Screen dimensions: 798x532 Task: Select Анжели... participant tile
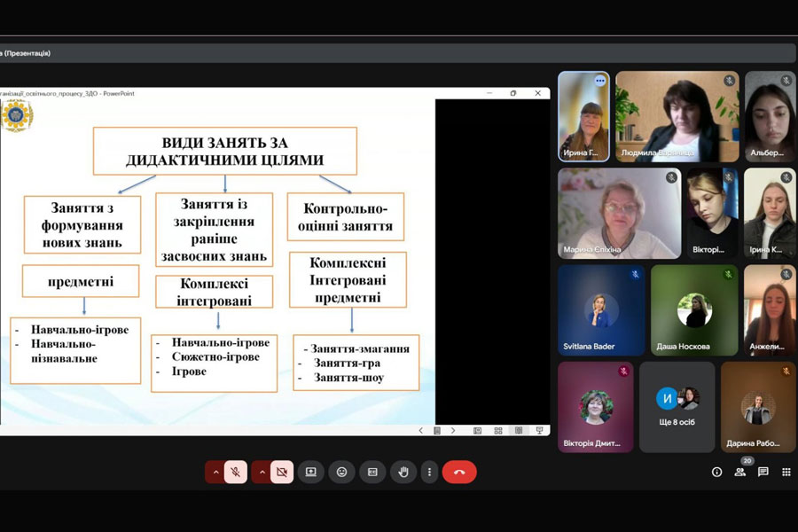pyautogui.click(x=770, y=310)
